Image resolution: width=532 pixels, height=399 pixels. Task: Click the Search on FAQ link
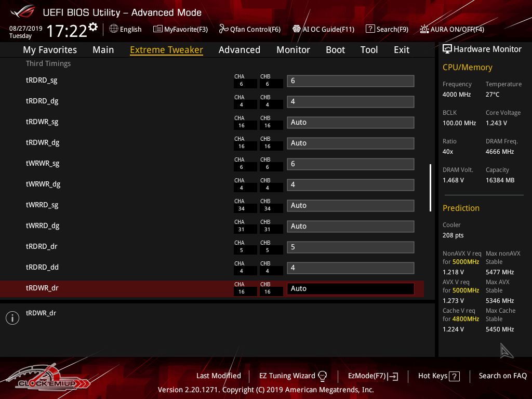502,376
